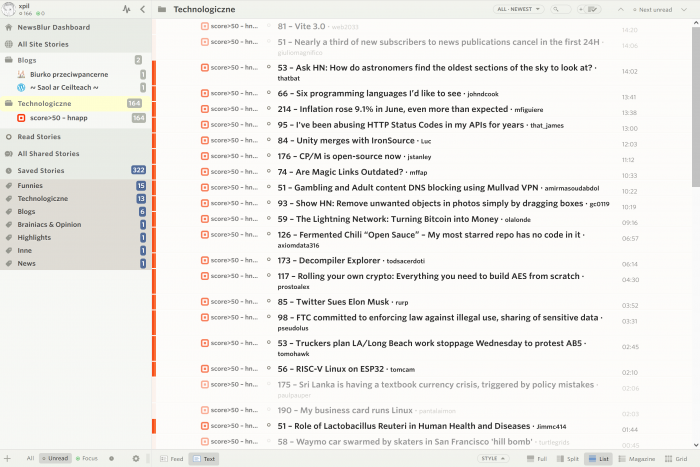The width and height of the screenshot is (700, 467).
Task: Open the Style options dropdown
Action: (x=492, y=458)
